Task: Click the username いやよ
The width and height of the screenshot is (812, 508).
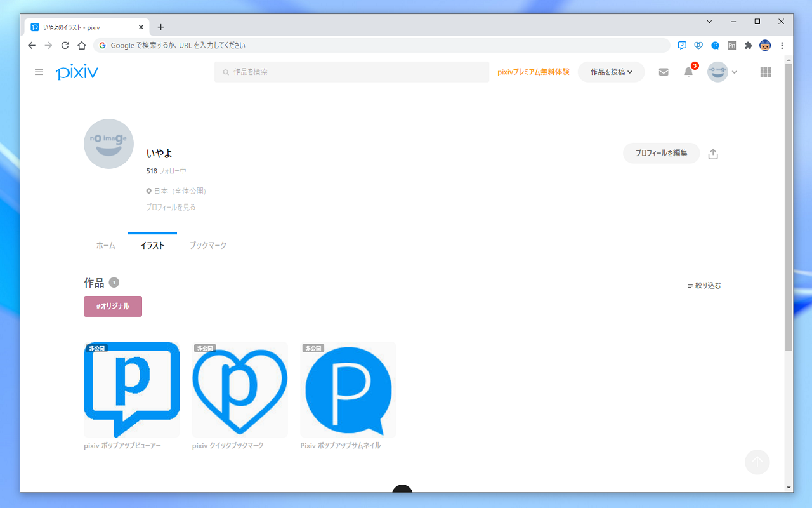Action: 159,154
